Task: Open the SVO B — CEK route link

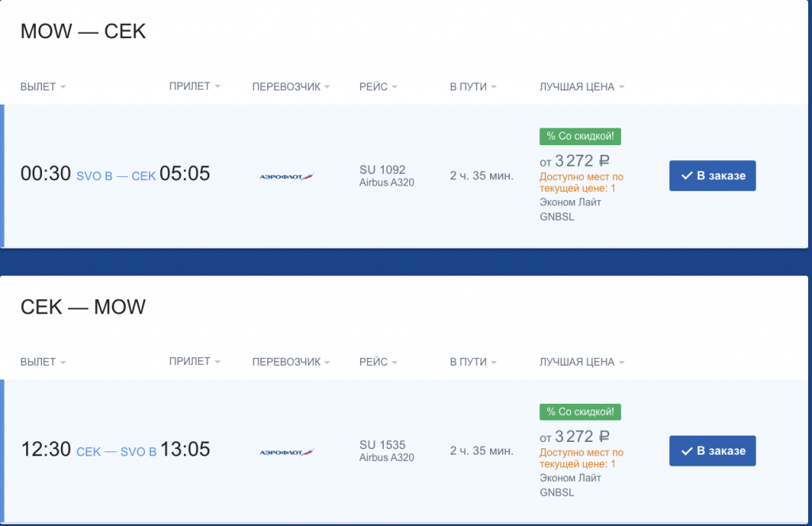Action: 116,176
